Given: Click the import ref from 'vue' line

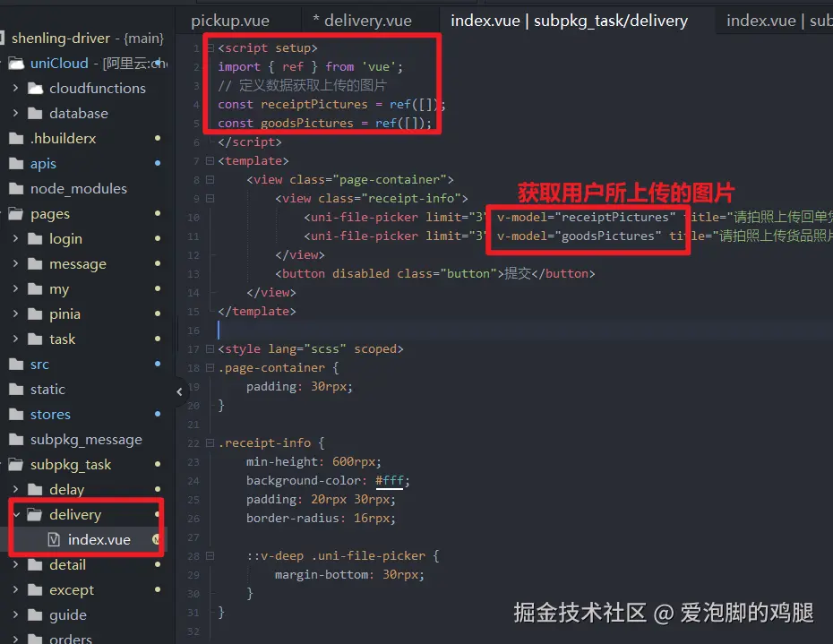Looking at the screenshot, I should (x=310, y=66).
